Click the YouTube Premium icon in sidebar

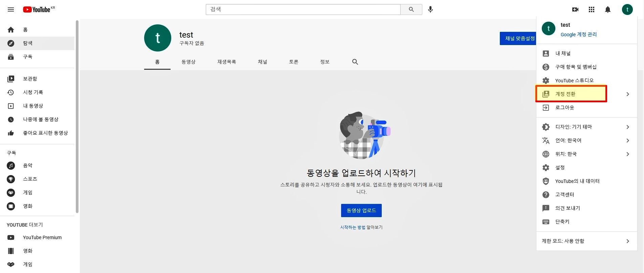click(11, 237)
